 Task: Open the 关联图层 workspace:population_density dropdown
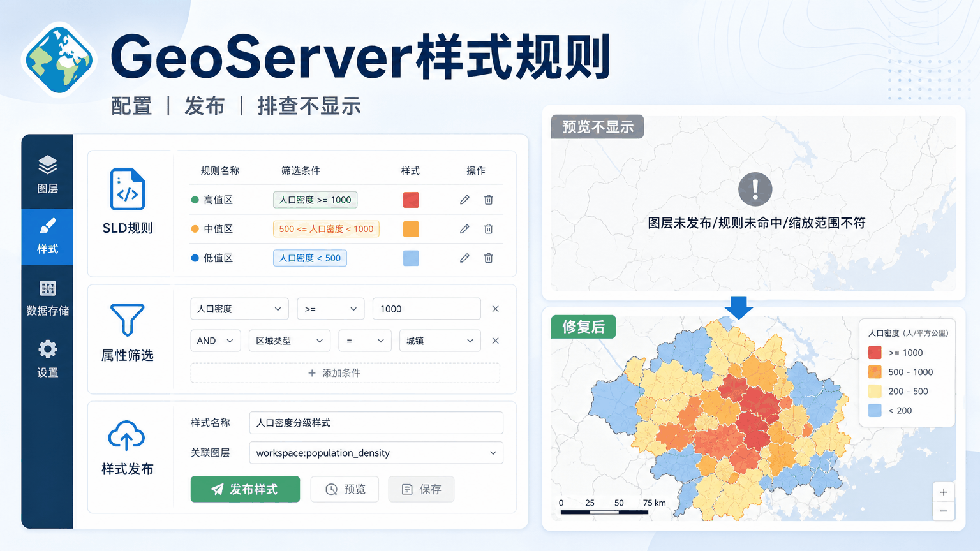coord(376,453)
